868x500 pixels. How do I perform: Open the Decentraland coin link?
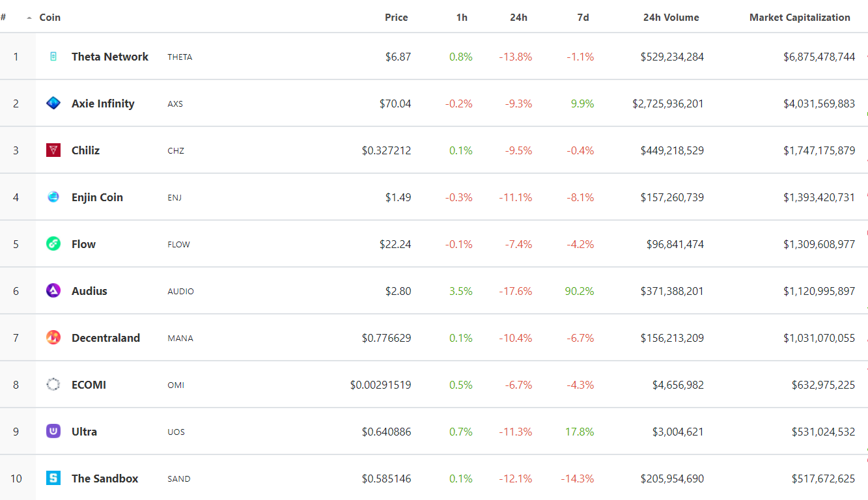pos(105,338)
